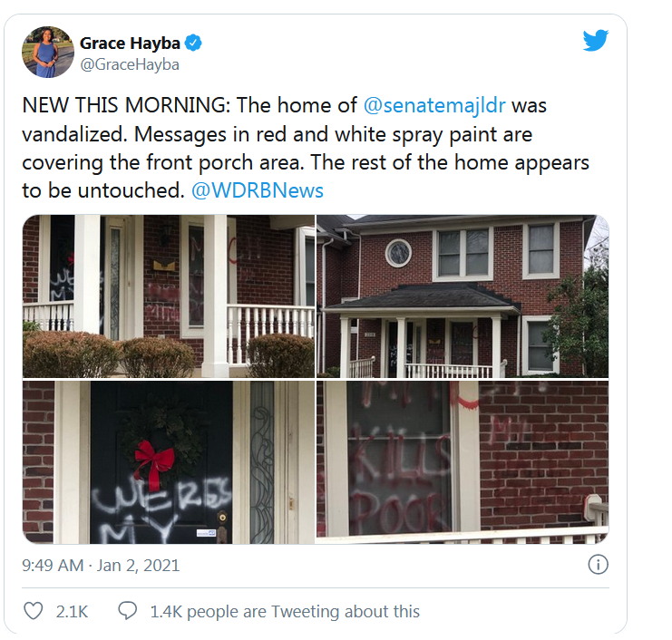Open the @WDRBNews mention link
Viewport: 672px width, 640px height.
(x=258, y=190)
